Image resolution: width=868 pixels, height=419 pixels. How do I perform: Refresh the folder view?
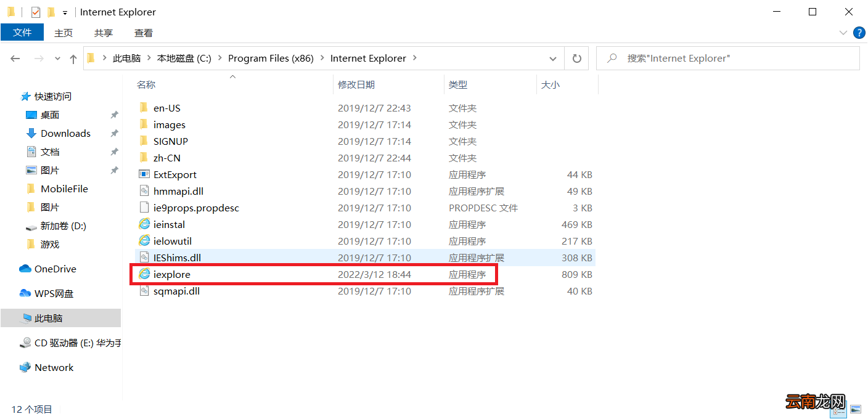click(x=577, y=59)
